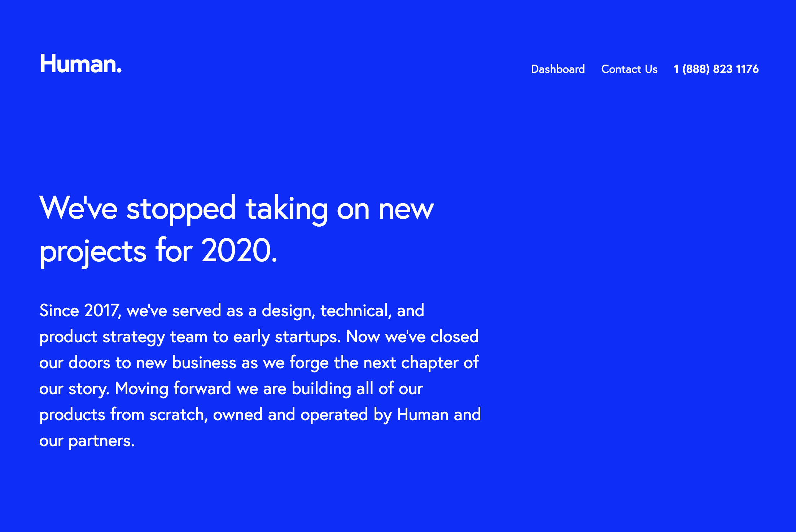Click the word "Human" in the body paragraph
The width and height of the screenshot is (796, 532).
423,415
